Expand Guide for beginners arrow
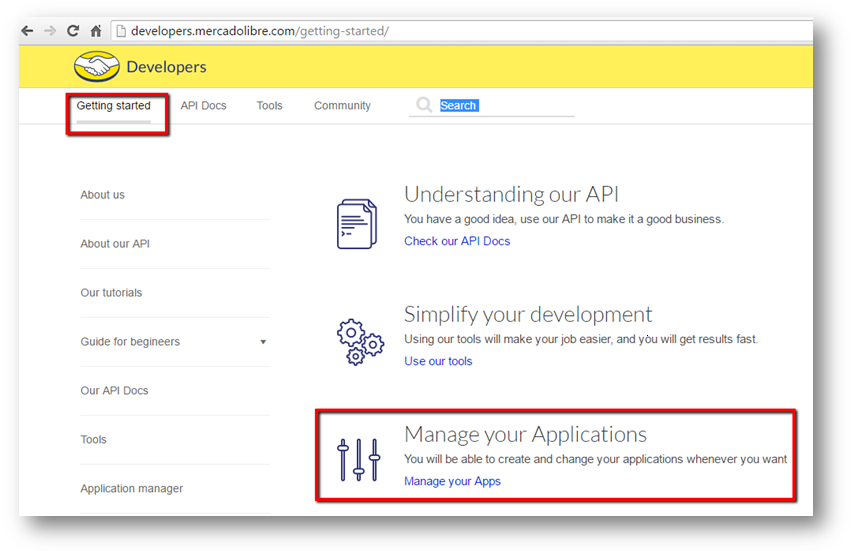The width and height of the screenshot is (854, 551). [263, 342]
